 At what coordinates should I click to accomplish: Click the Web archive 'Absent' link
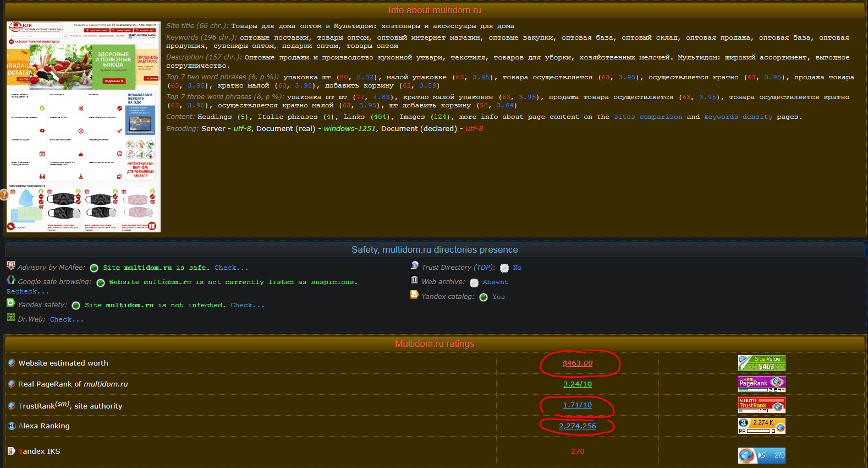495,282
